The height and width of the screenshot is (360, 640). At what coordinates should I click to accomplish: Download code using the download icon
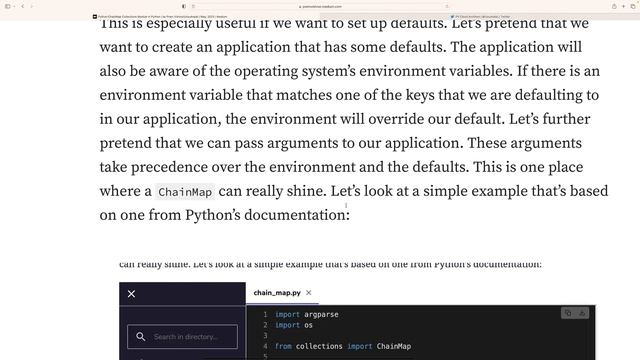tap(582, 313)
